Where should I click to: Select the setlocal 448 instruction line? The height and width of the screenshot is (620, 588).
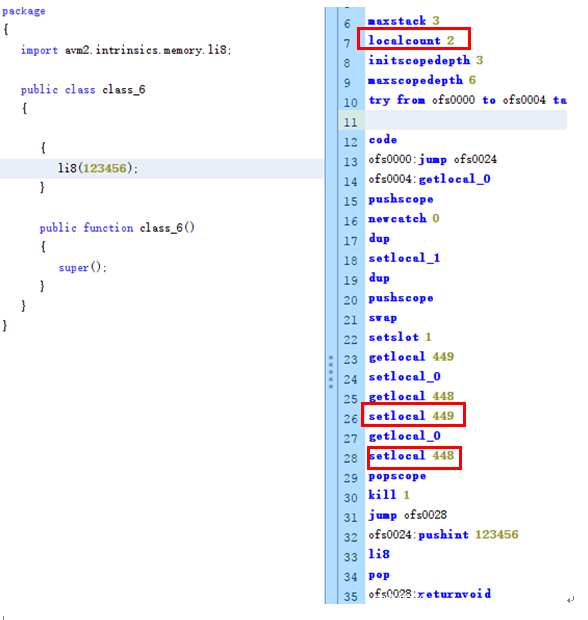(x=411, y=456)
